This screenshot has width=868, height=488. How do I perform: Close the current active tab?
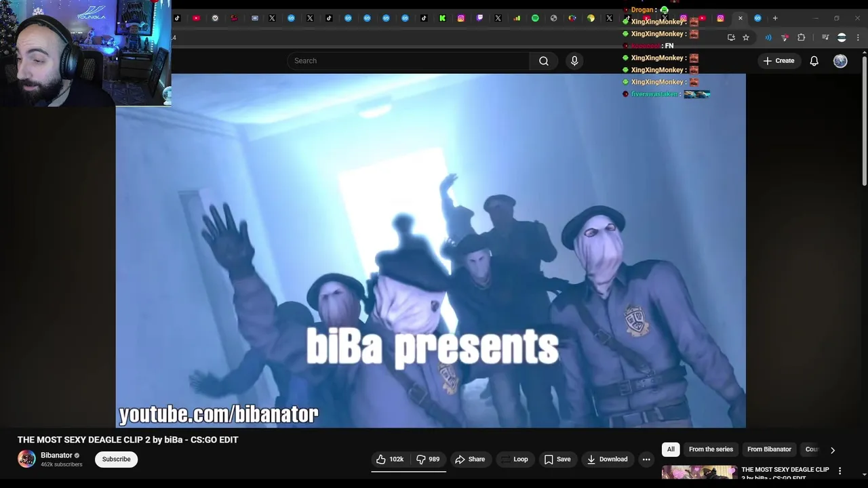click(x=740, y=18)
